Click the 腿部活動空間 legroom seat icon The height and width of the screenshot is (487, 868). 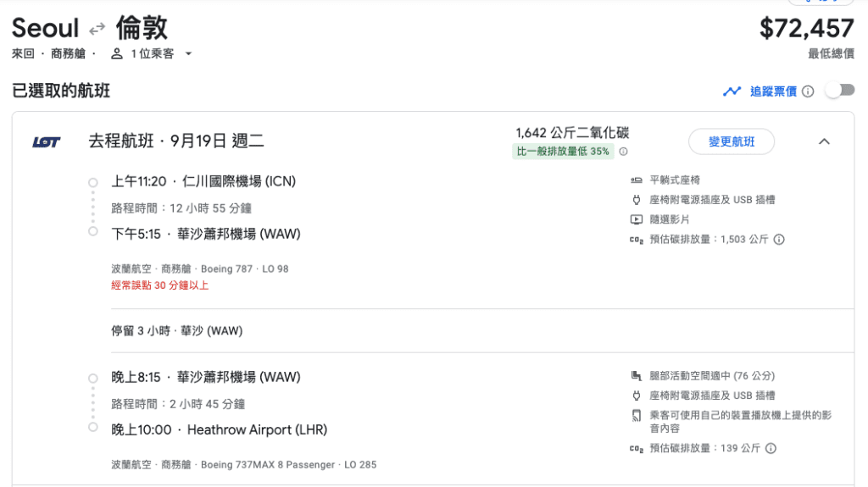pos(637,376)
